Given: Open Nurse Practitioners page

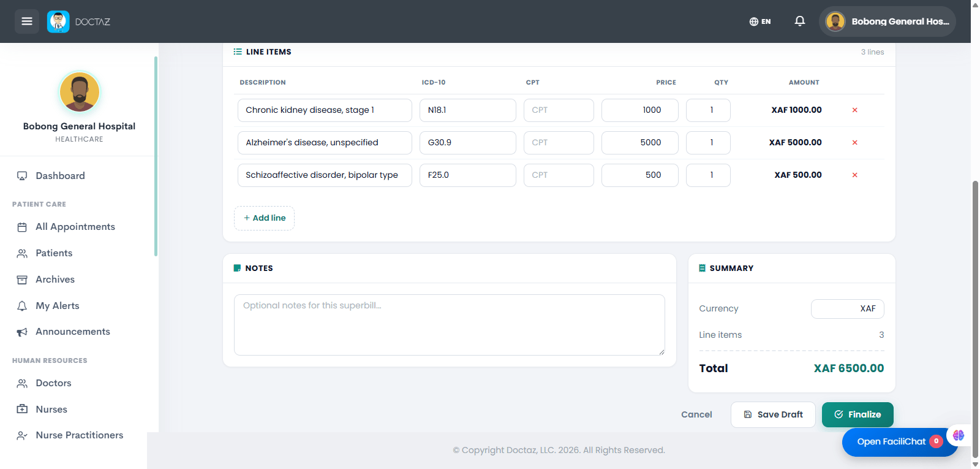Looking at the screenshot, I should coord(80,435).
